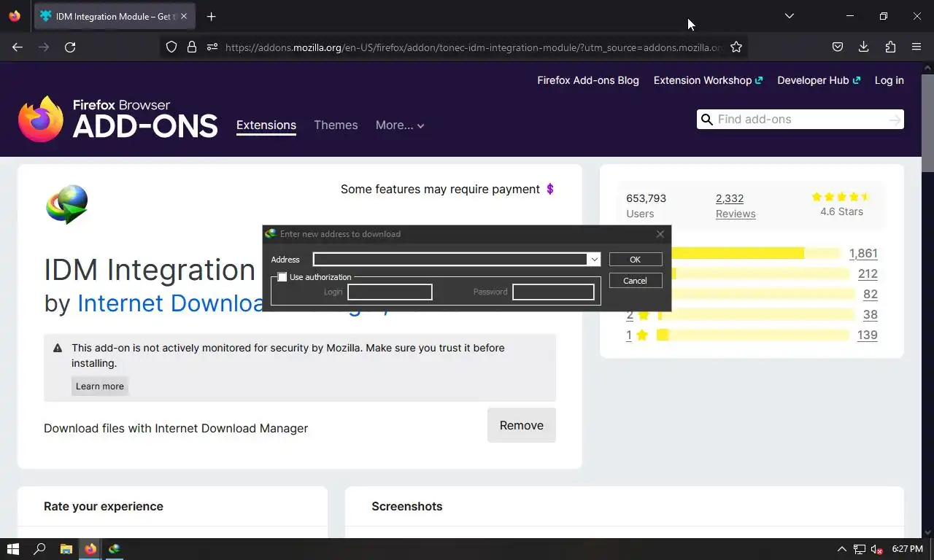Viewport: 934px width, 560px height.
Task: View the 1,861 five-star reviews
Action: point(863,254)
